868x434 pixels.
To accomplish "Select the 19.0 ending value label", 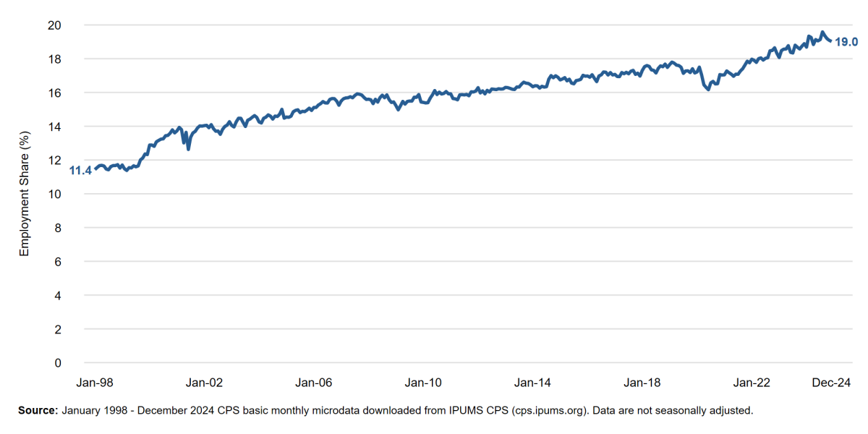I will [x=846, y=42].
